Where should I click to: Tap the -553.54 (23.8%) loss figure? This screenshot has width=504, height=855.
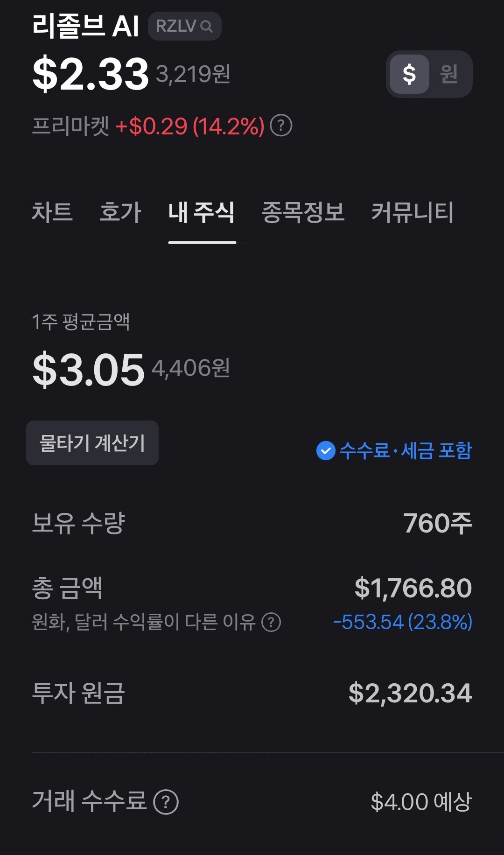click(x=402, y=622)
